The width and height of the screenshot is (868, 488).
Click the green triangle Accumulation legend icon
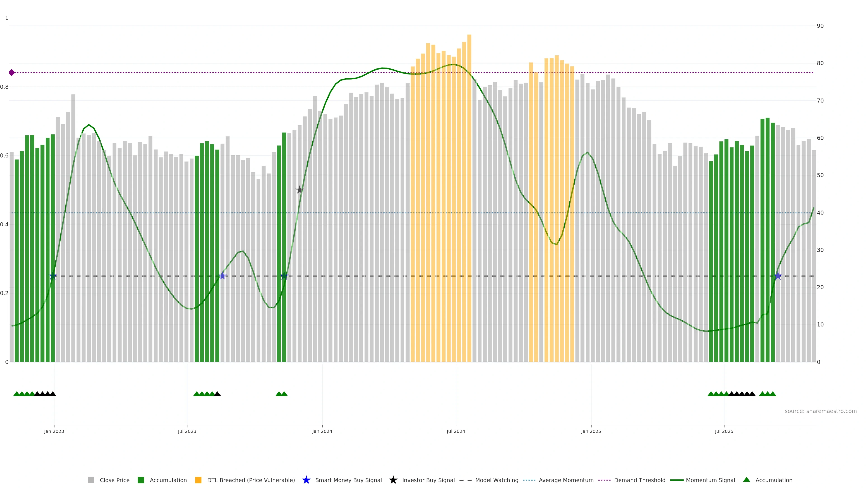[746, 480]
